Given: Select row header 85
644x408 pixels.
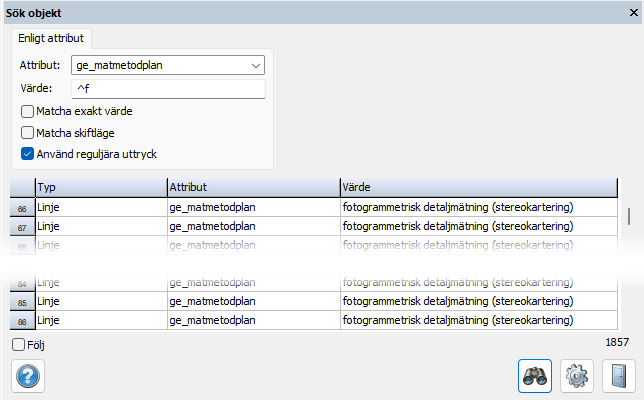Looking at the screenshot, I should pos(22,301).
